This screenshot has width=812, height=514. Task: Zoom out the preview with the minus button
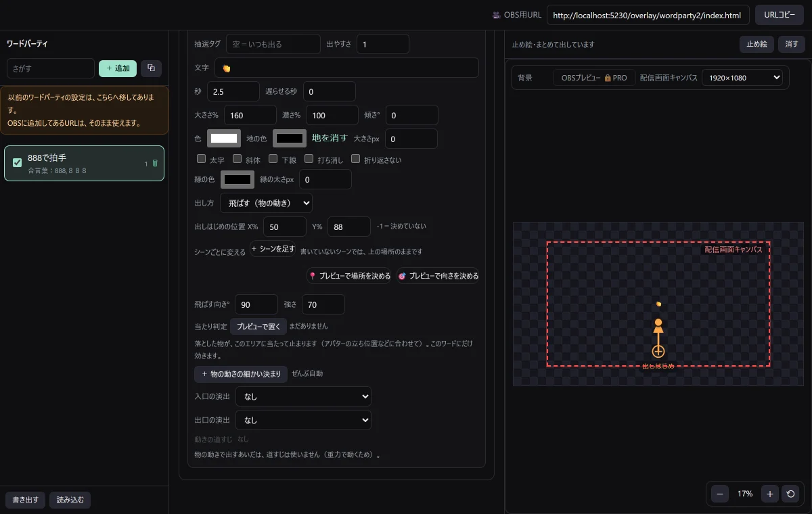[x=719, y=494]
